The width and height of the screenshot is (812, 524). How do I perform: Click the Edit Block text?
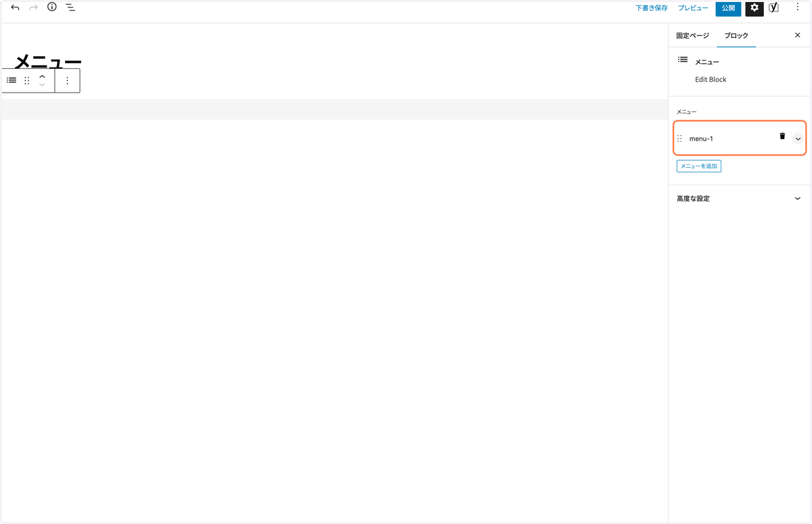tap(710, 79)
